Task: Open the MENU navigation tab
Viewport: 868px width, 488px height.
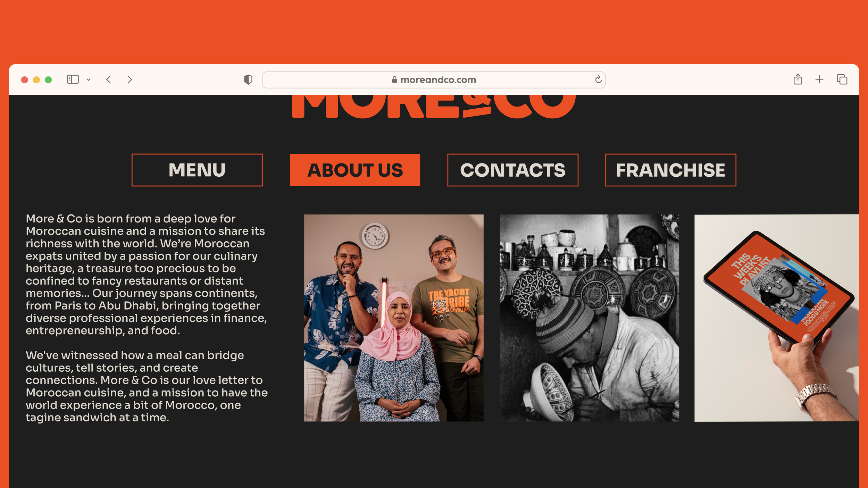Action: pyautogui.click(x=197, y=170)
